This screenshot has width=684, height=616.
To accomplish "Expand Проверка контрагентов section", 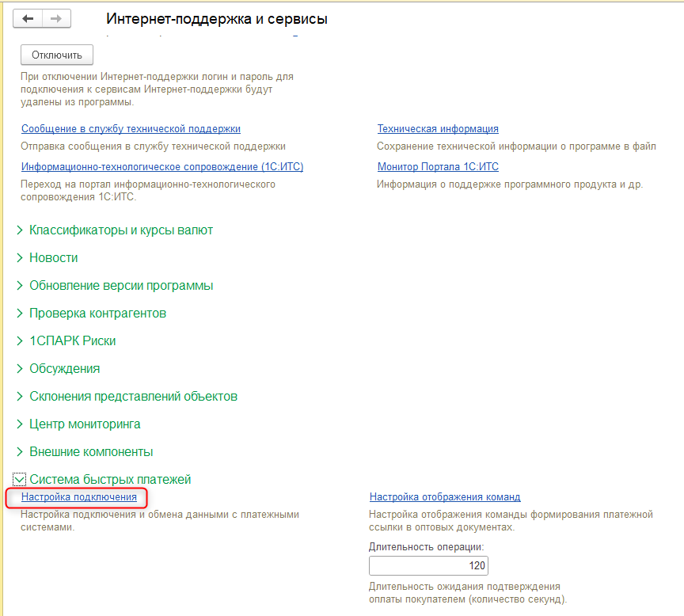I will 92,314.
